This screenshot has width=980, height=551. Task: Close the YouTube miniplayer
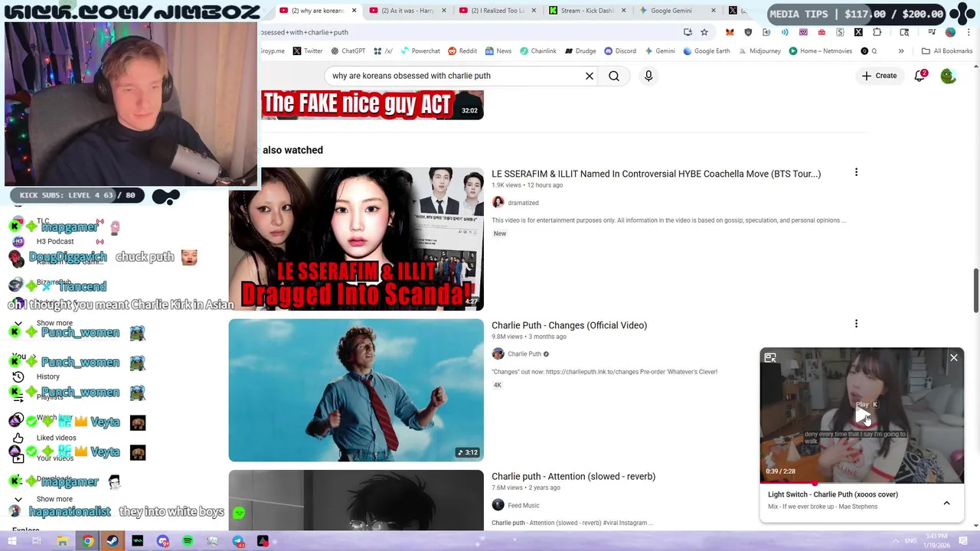[954, 357]
